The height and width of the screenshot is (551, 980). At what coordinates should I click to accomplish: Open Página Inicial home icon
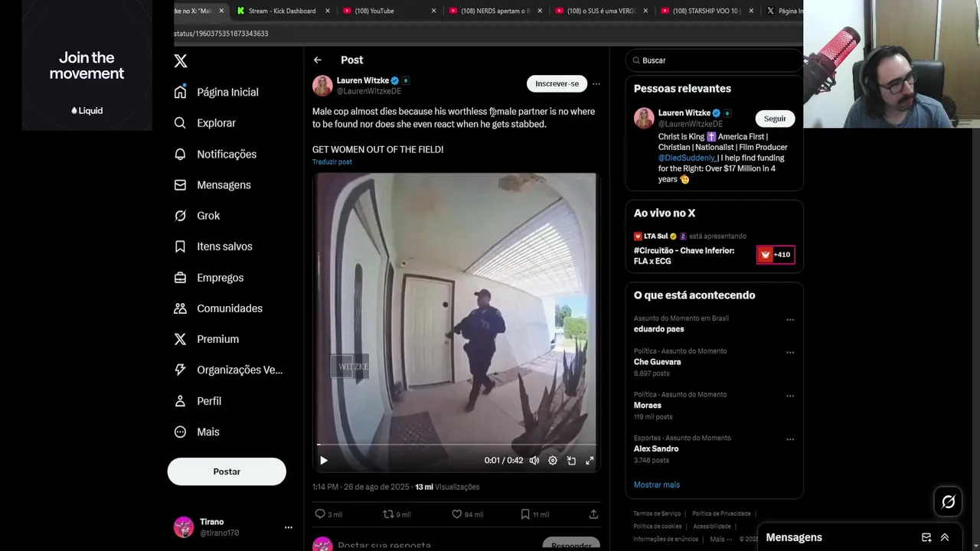point(180,92)
